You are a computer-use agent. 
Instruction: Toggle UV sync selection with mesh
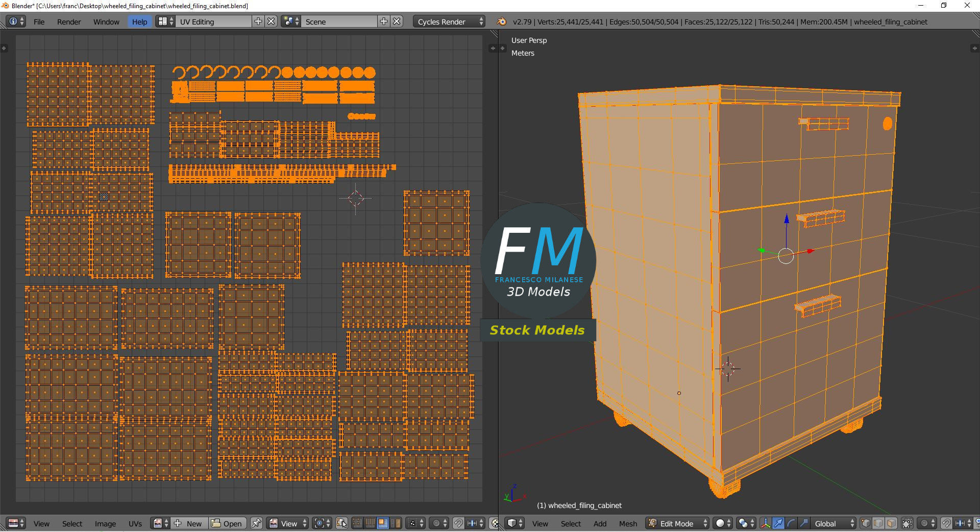(342, 523)
